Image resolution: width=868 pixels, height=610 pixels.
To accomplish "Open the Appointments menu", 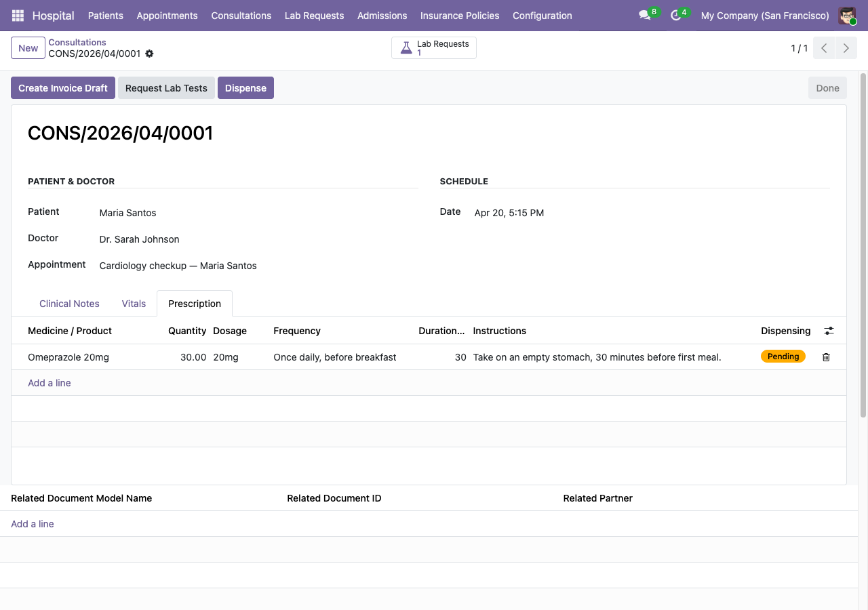I will coord(167,16).
